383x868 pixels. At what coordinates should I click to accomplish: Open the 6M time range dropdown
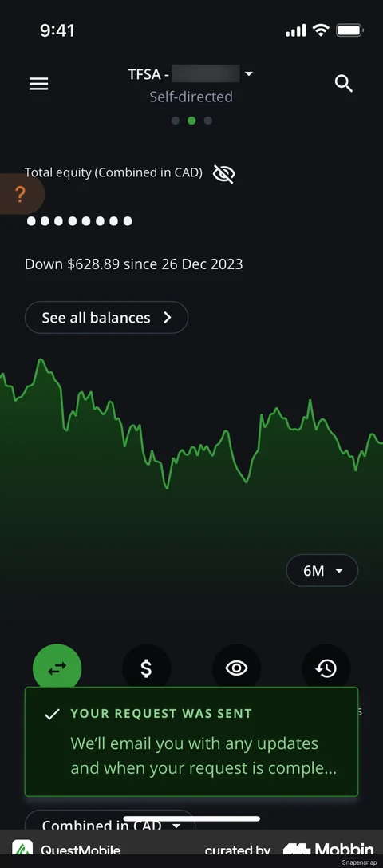(x=322, y=570)
